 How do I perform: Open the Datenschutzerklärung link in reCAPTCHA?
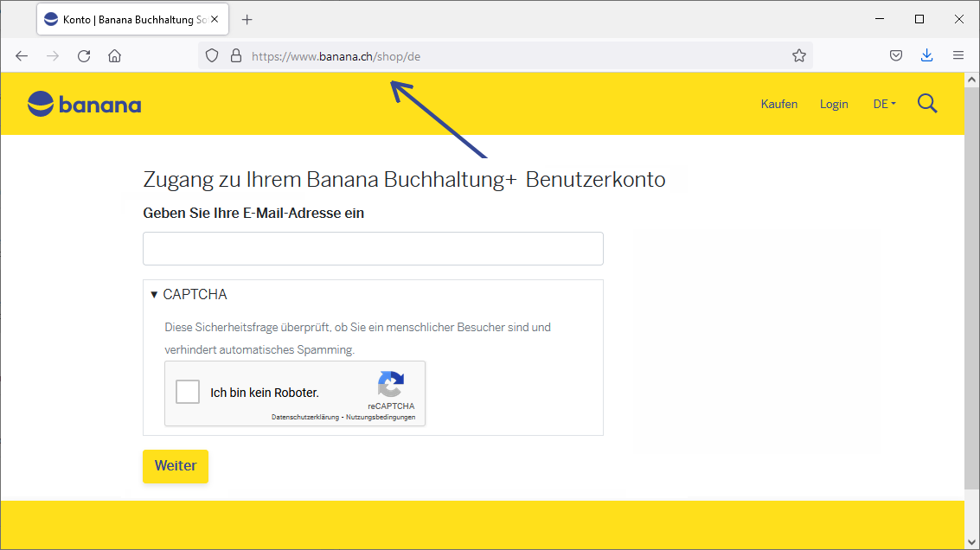point(305,418)
